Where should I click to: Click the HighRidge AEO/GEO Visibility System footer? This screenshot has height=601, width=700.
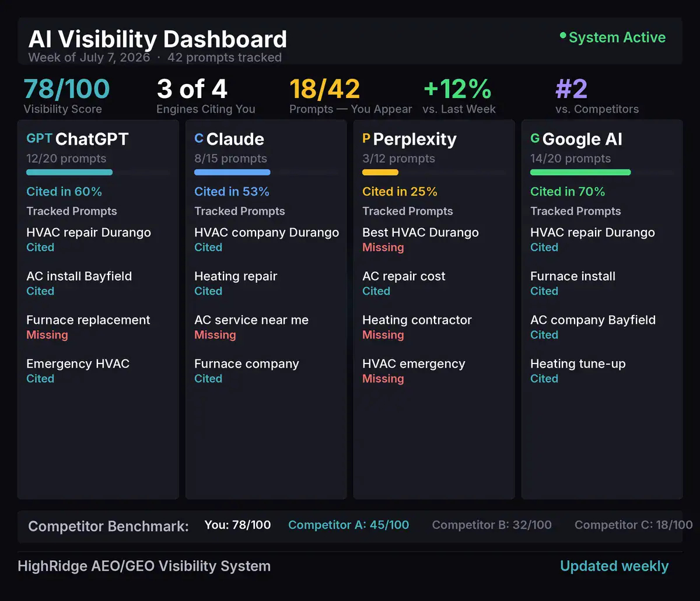pos(144,566)
